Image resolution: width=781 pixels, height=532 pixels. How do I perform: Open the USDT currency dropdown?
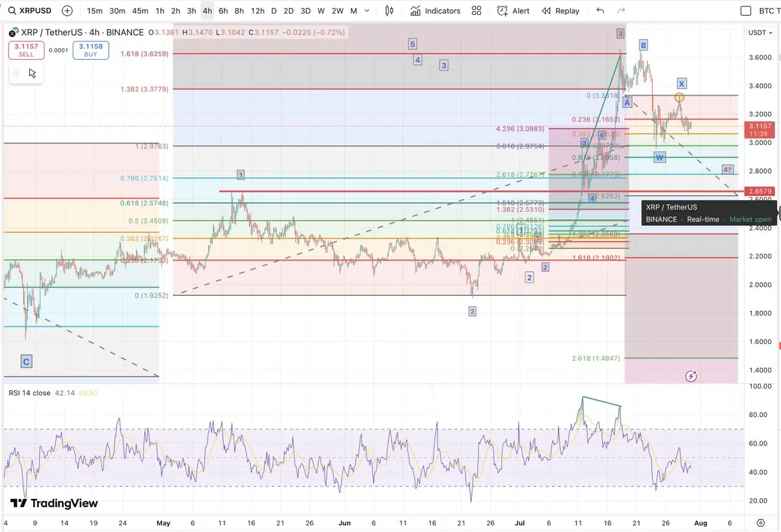[x=759, y=33]
